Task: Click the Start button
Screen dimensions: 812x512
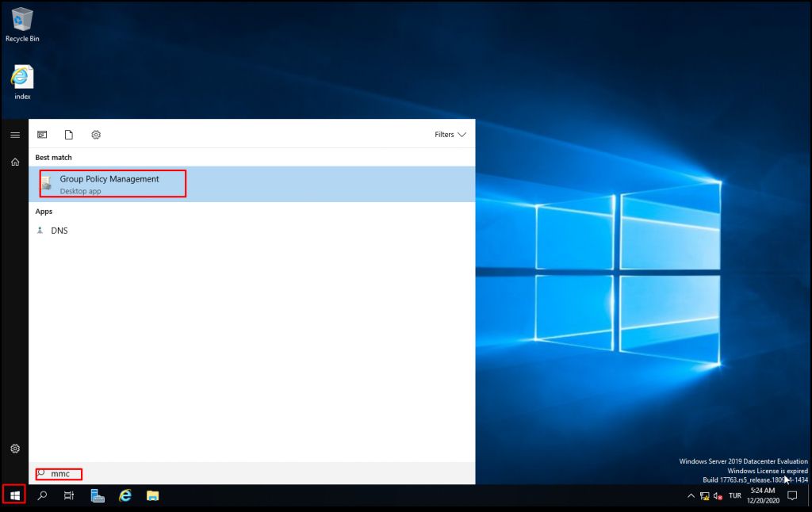Action: 13,495
